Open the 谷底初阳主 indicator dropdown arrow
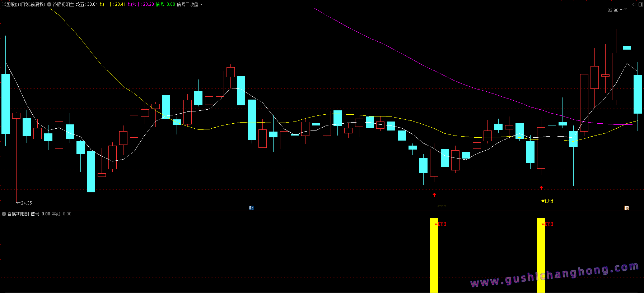 click(49, 4)
